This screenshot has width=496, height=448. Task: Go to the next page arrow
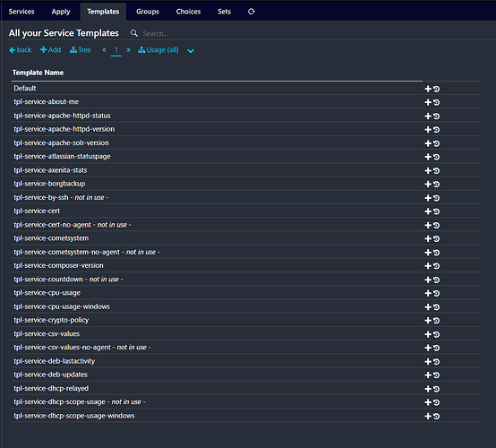[128, 49]
